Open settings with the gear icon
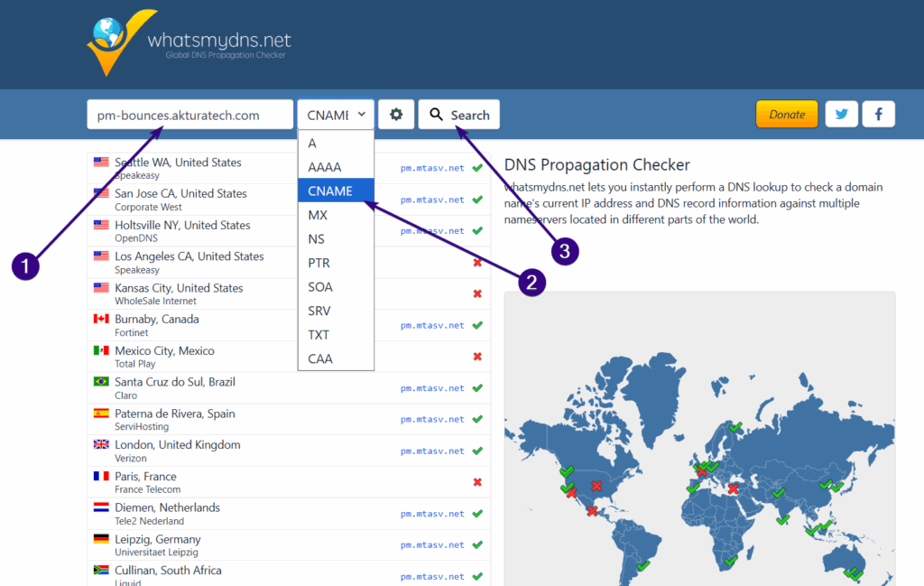The image size is (924, 586). tap(396, 115)
